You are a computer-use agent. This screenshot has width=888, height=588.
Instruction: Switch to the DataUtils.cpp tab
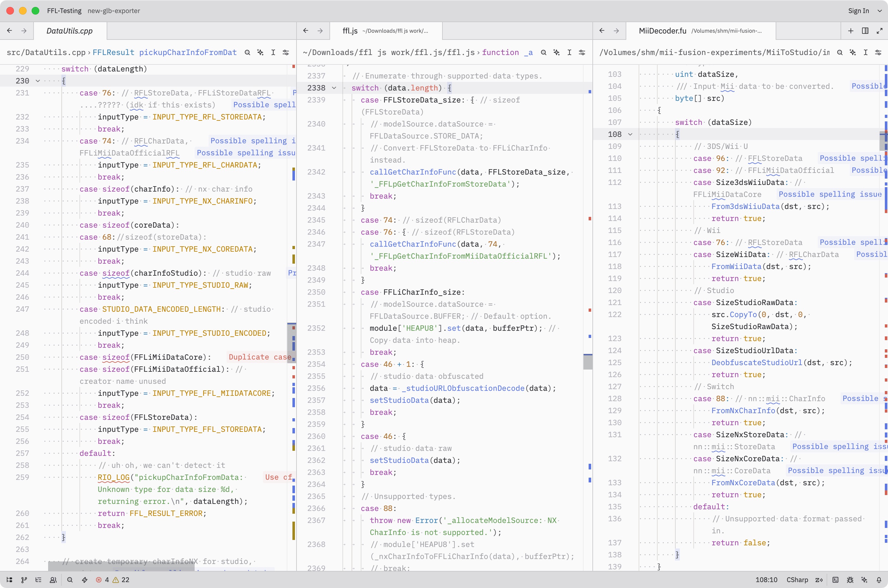pyautogui.click(x=69, y=31)
